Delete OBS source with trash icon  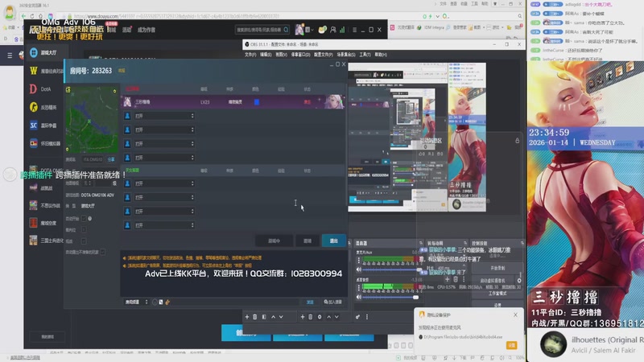pyautogui.click(x=311, y=317)
